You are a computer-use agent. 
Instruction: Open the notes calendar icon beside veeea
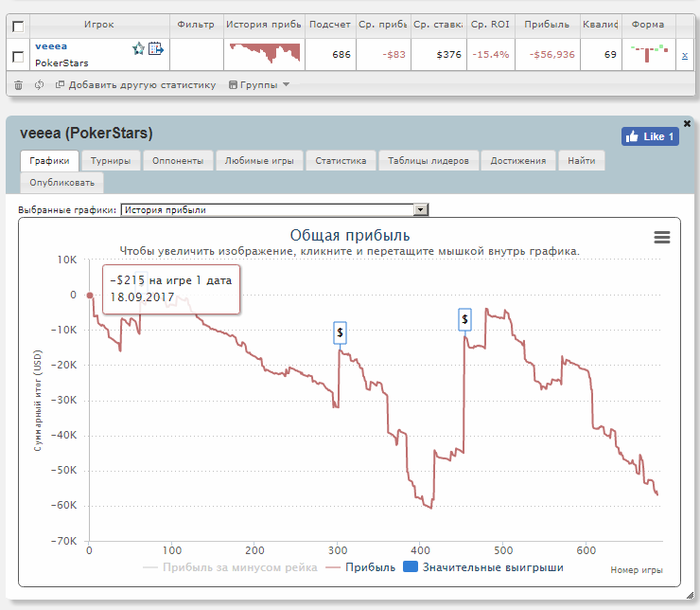click(x=156, y=48)
